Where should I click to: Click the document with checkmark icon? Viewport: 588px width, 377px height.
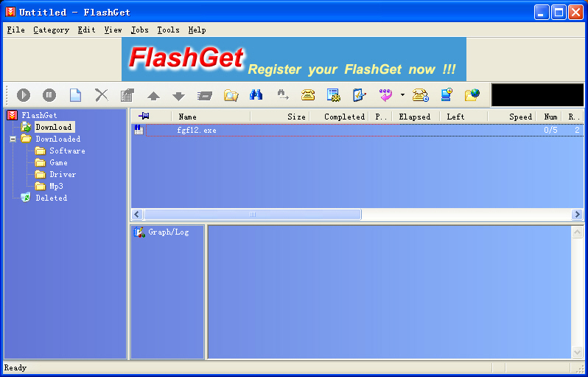[360, 95]
